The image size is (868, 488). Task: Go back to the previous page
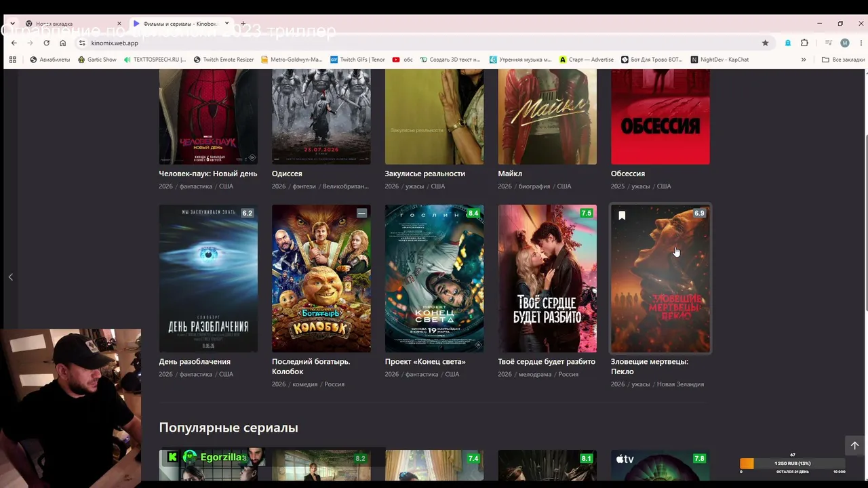pos(14,43)
